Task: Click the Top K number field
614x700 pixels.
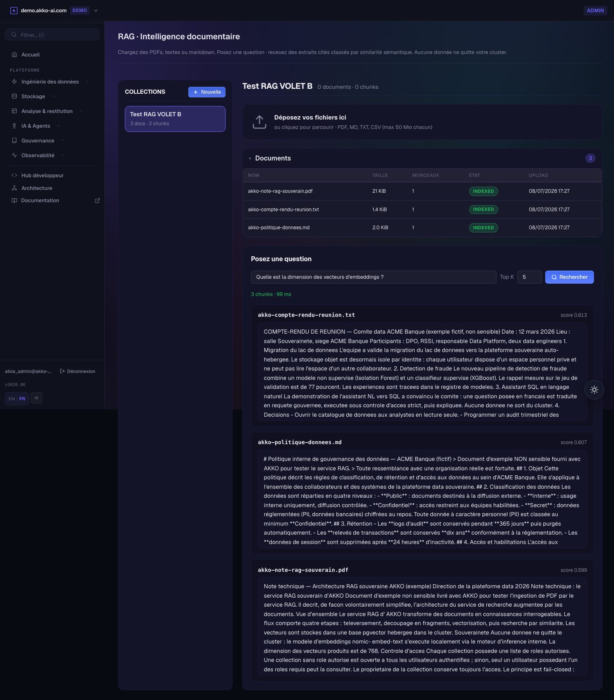Action: (x=529, y=277)
